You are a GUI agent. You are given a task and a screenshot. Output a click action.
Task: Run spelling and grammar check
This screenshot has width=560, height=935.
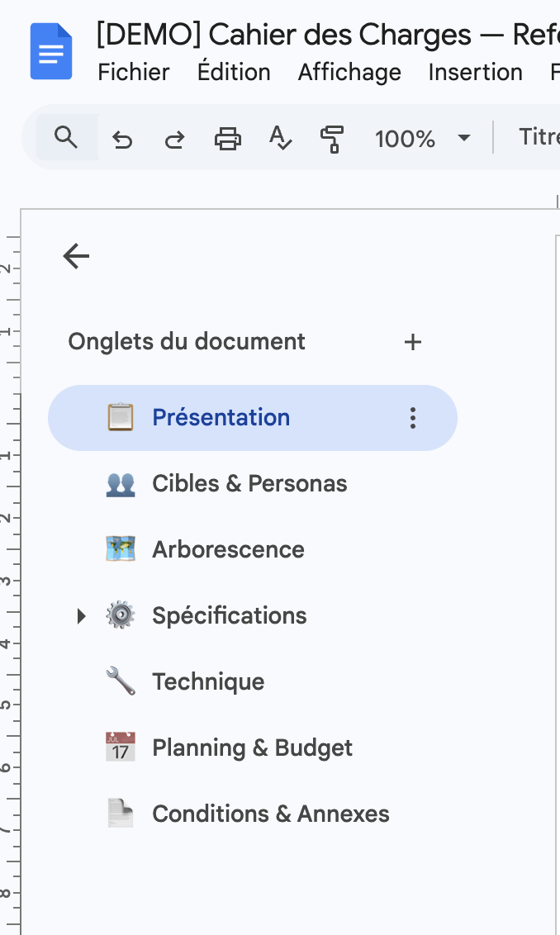pyautogui.click(x=281, y=138)
